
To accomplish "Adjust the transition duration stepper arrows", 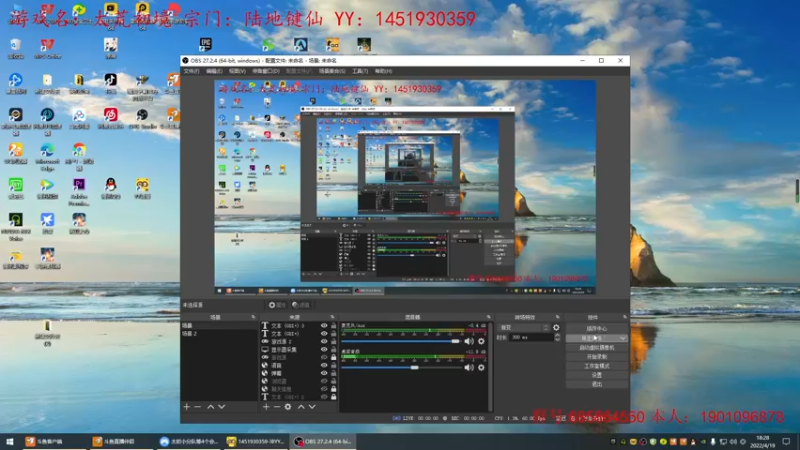I will [x=557, y=337].
